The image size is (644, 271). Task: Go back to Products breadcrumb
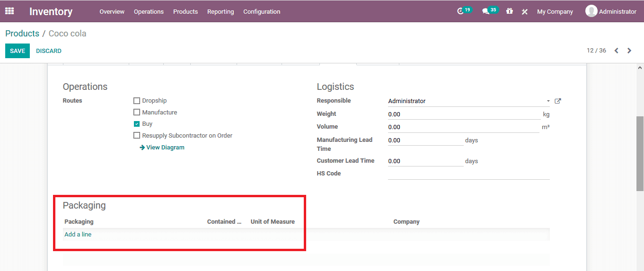22,34
